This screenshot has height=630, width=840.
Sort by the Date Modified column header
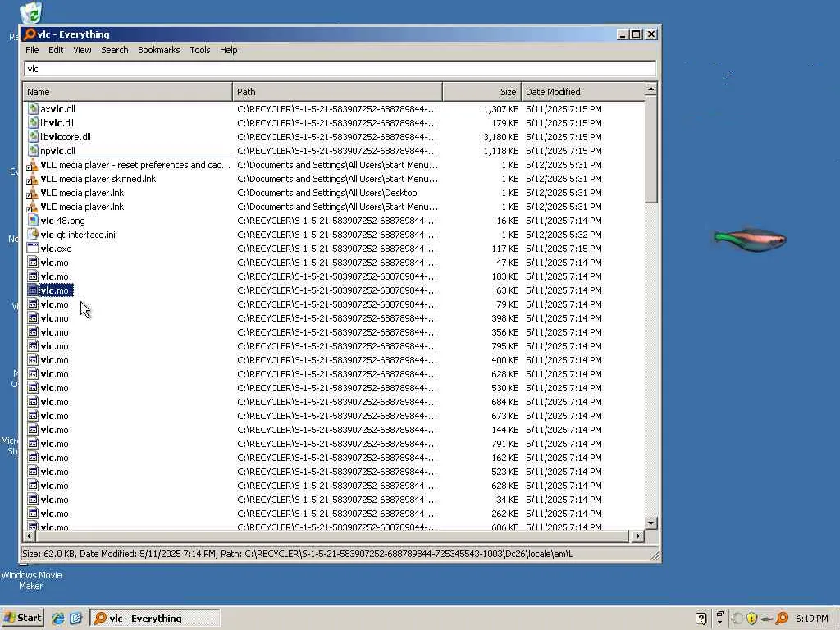click(583, 92)
